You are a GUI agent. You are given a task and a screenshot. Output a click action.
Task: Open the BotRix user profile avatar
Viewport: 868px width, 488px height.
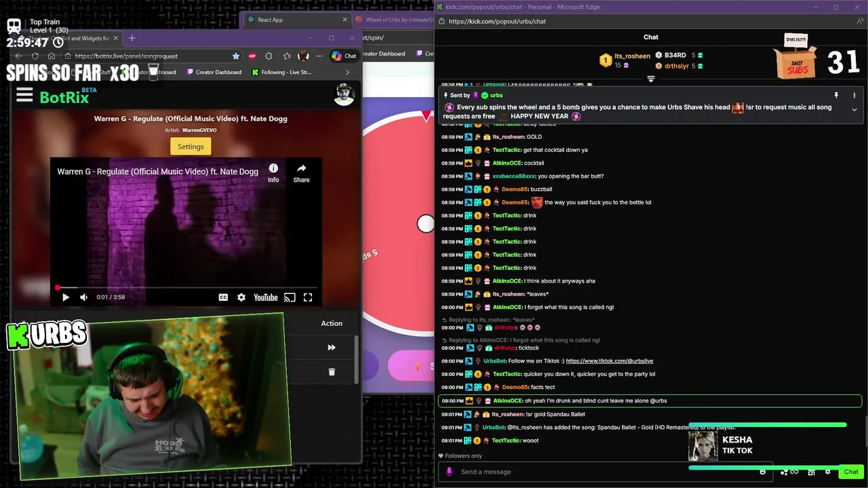[344, 95]
